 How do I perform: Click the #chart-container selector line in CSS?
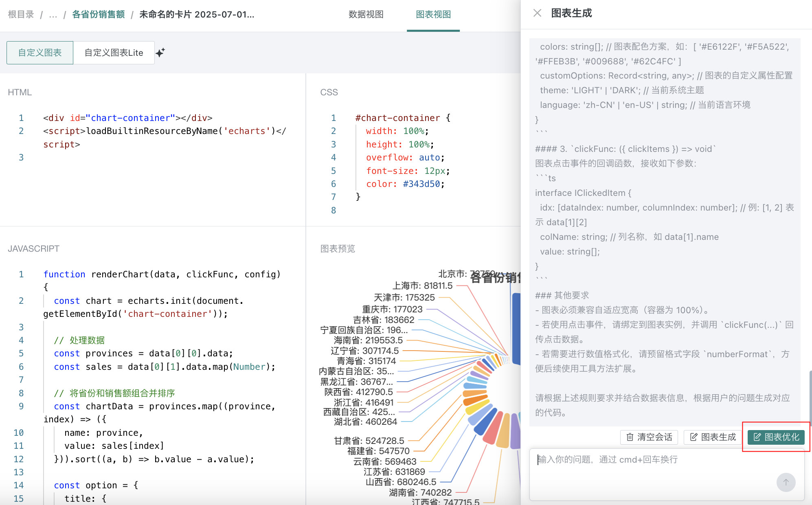[x=403, y=118]
